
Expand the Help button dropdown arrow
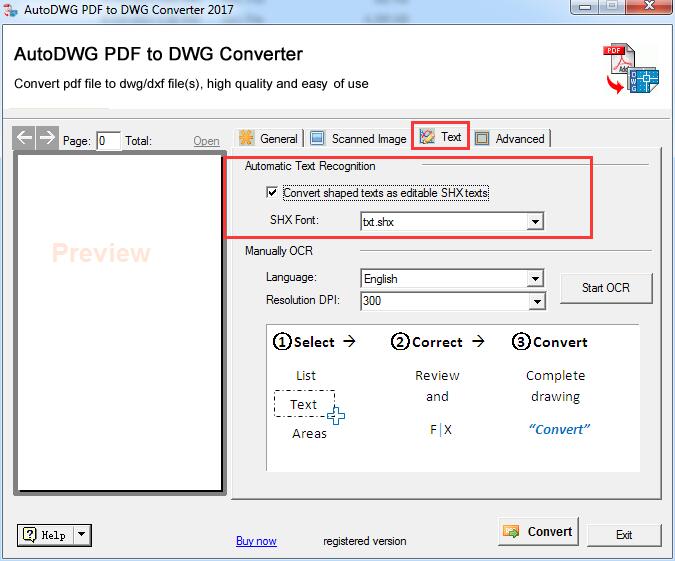[82, 535]
